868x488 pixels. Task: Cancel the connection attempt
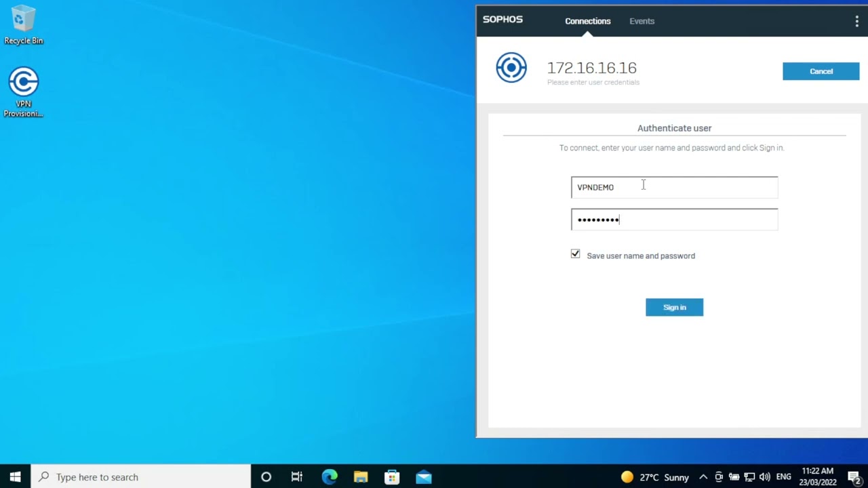point(821,71)
